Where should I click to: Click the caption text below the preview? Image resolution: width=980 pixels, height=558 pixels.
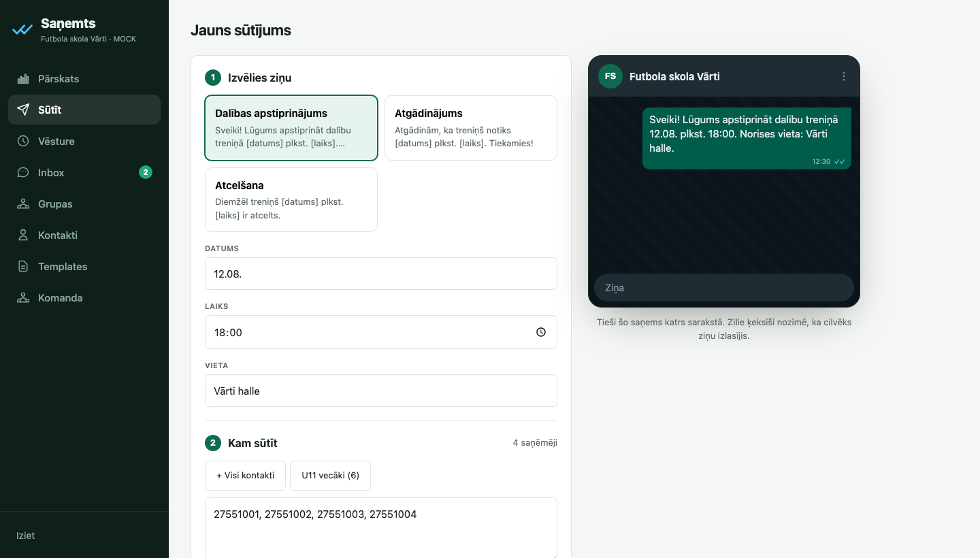[724, 329]
